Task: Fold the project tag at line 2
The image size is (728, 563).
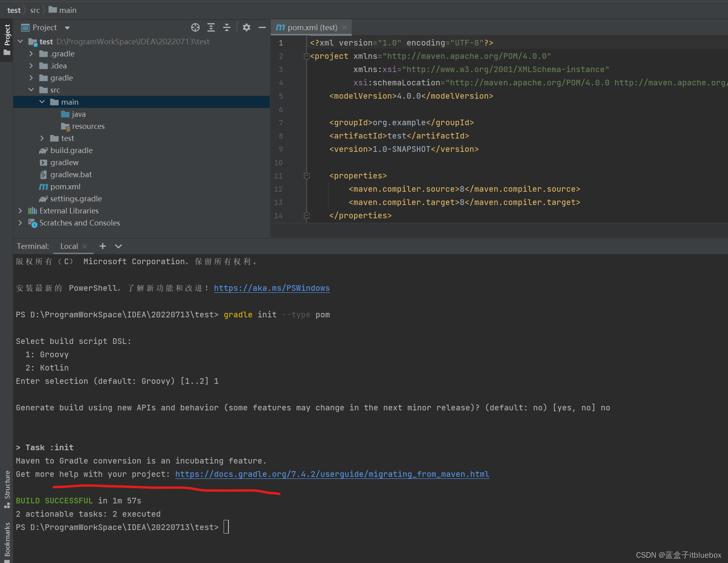Action: coord(307,56)
